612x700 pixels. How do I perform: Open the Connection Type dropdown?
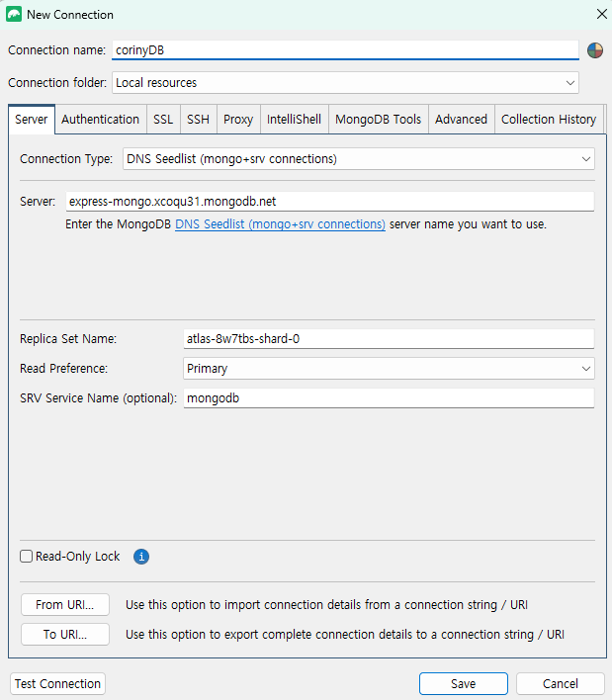coord(359,159)
